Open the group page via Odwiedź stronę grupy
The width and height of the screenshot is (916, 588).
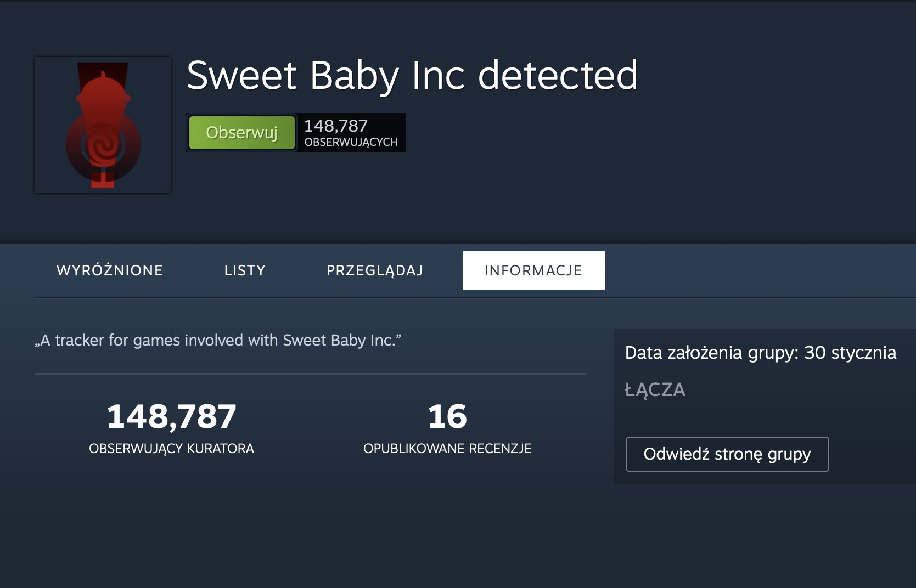[x=727, y=454]
